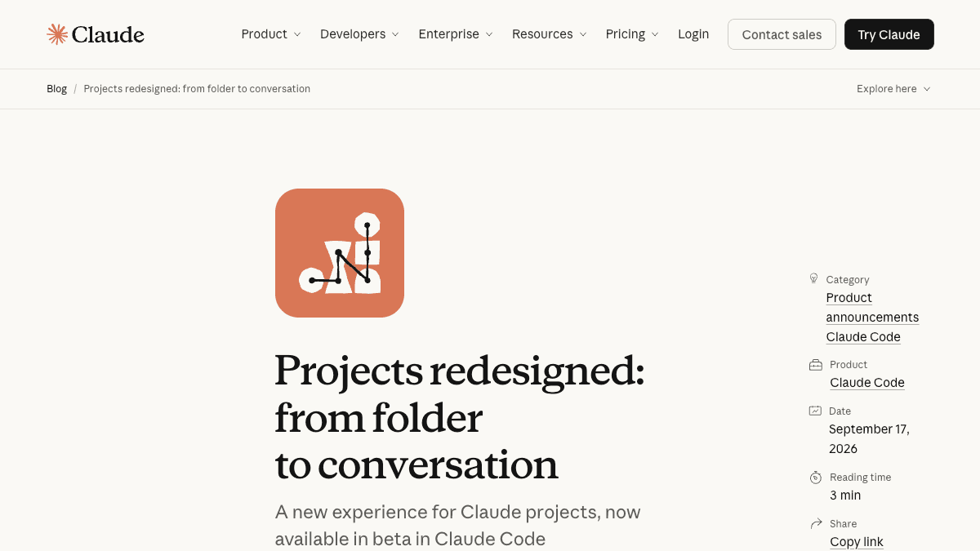Click the Reading time stopwatch icon

815,478
